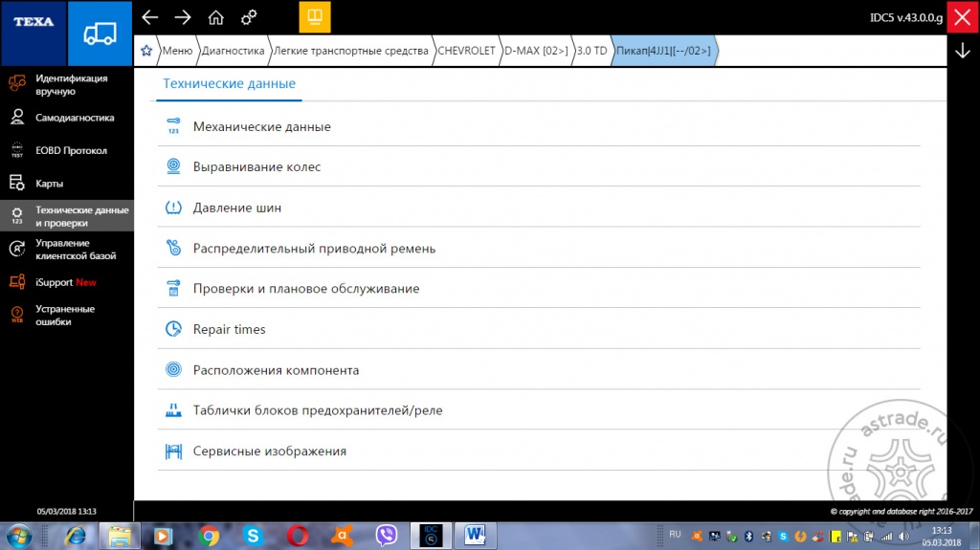
Task: Go back with the left arrow
Action: [x=150, y=17]
